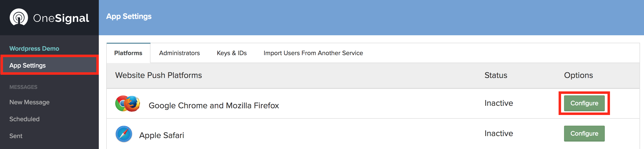Click the App Settings page header title
This screenshot has width=644, height=149.
[129, 16]
